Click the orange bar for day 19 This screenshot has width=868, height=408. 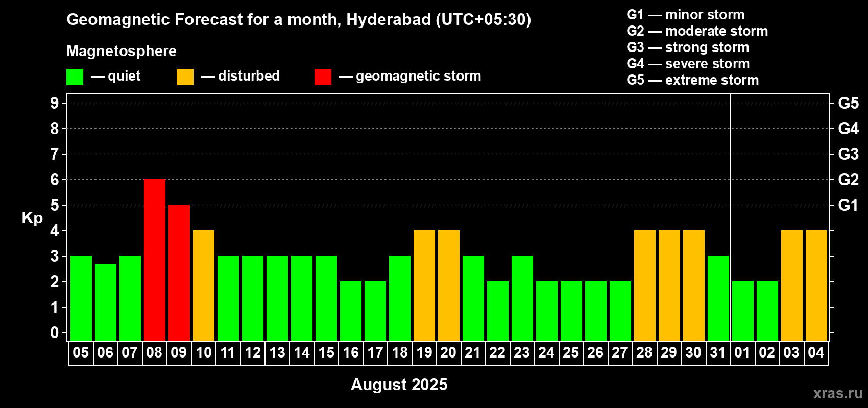pos(424,285)
